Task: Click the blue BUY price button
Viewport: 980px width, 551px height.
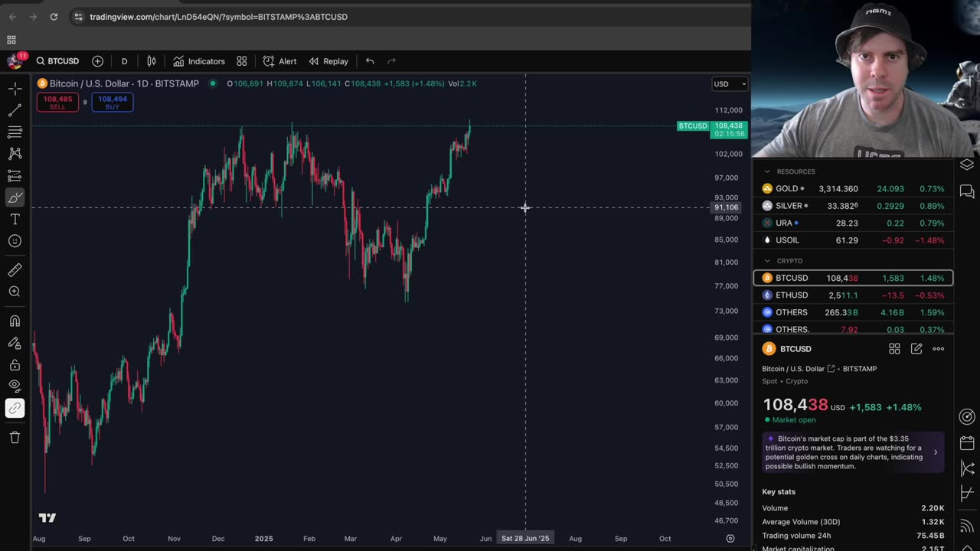Action: pyautogui.click(x=113, y=103)
